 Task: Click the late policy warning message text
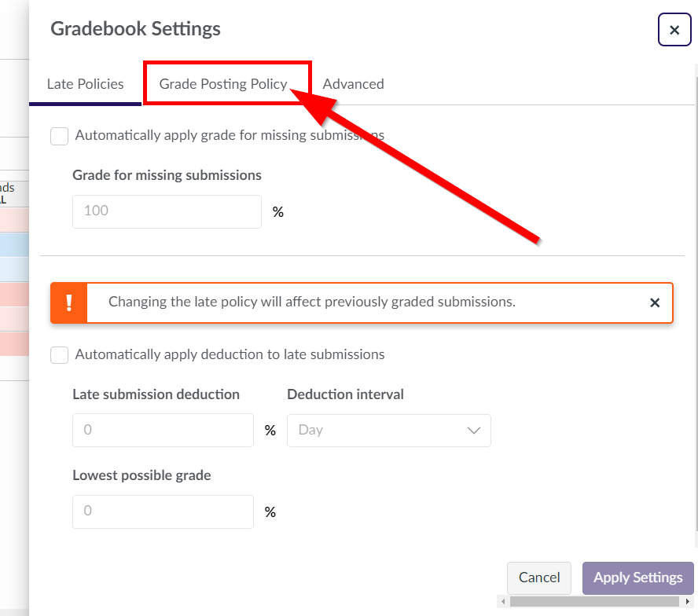311,302
